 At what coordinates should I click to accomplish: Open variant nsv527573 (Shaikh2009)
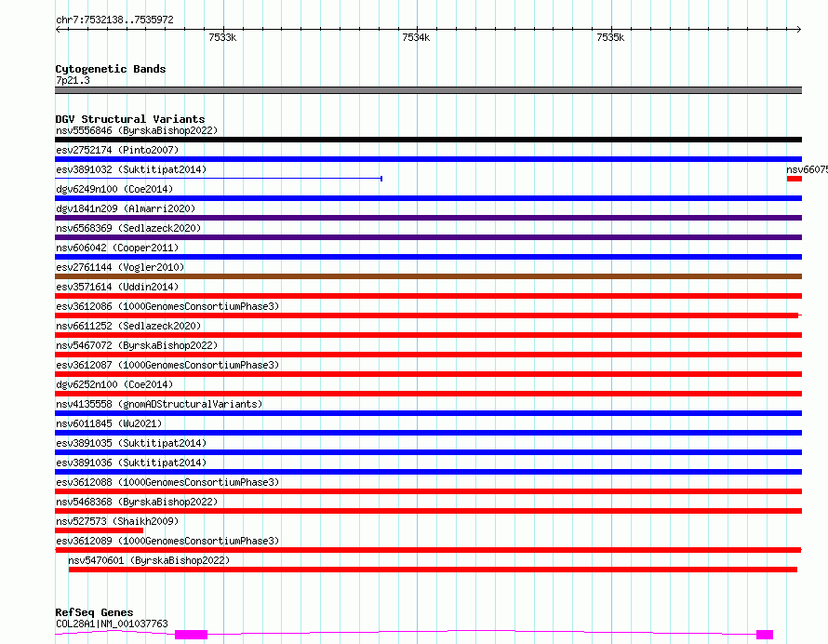coord(117,521)
